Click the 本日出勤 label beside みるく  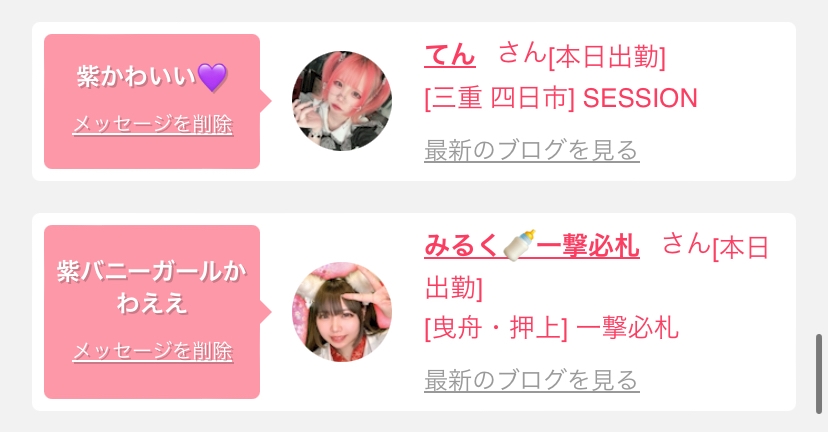click(597, 268)
